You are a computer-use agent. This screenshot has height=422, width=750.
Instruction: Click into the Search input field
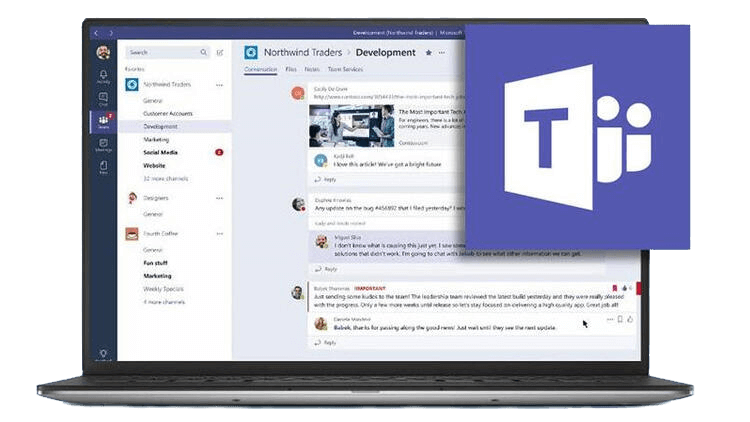tap(165, 52)
